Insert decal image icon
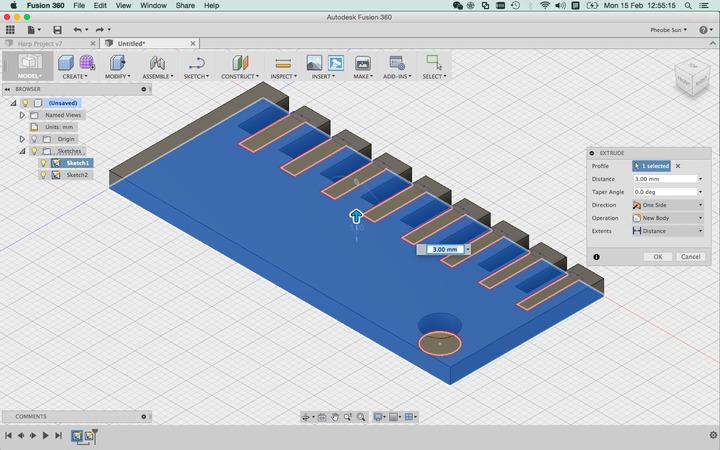The image size is (720, 450). [x=314, y=63]
